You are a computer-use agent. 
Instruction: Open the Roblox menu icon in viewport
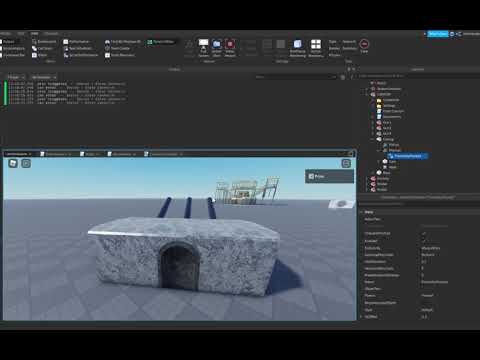point(13,163)
